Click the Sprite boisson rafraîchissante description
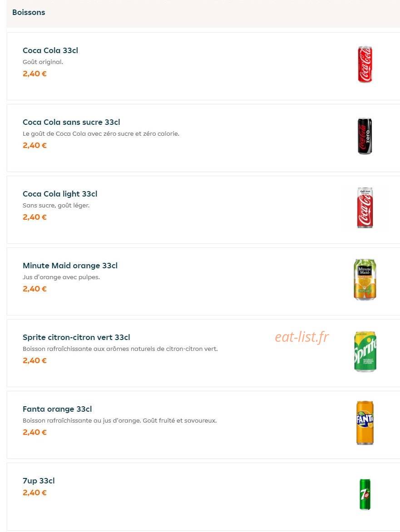The width and height of the screenshot is (400, 532). (120, 349)
